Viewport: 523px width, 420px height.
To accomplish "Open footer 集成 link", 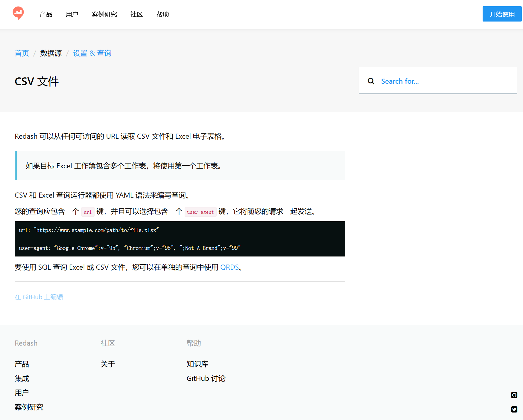I will click(x=22, y=378).
